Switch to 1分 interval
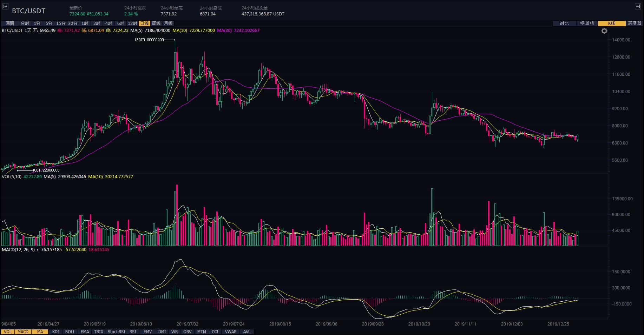This screenshot has height=335, width=644. [x=37, y=24]
